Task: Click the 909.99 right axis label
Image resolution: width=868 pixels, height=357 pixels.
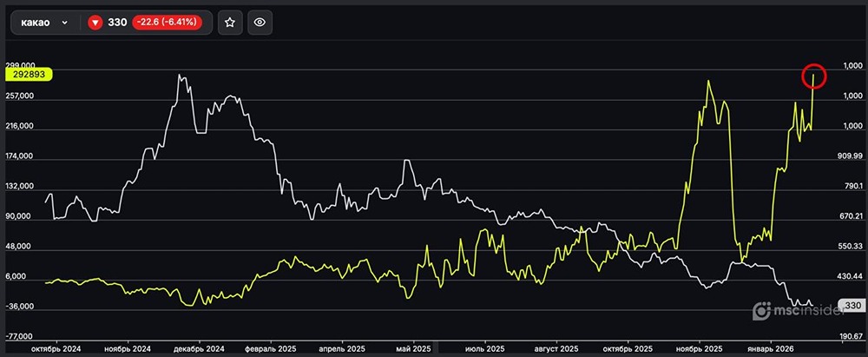Action: [848, 156]
